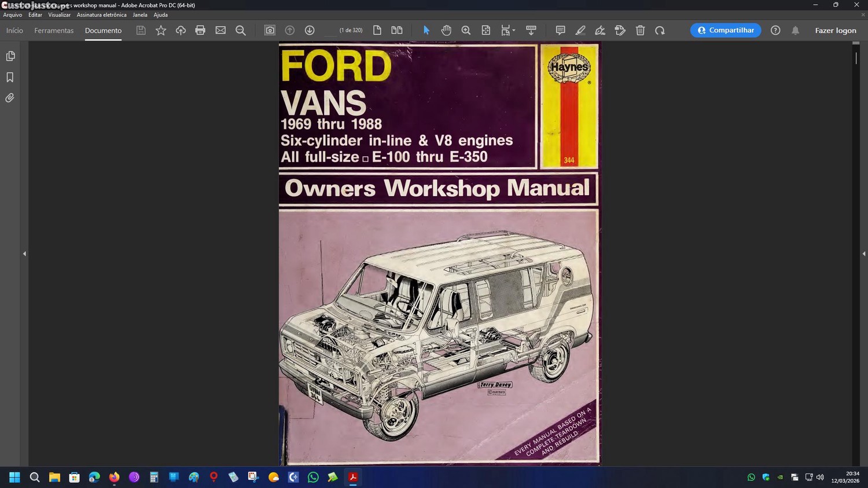Click the print file icon
Screen dimensions: 868x488
pos(200,30)
